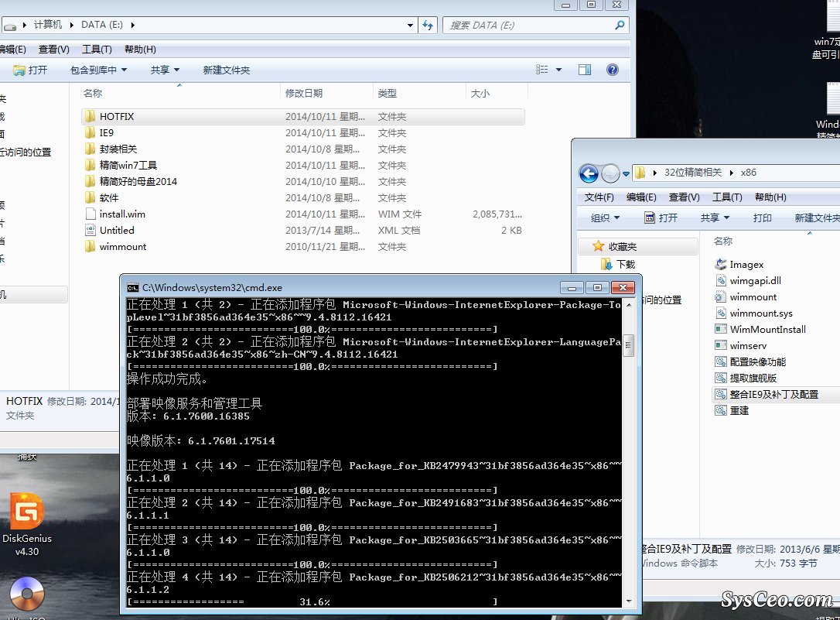Select the 精简win7工具 folder icon
The image size is (840, 620).
(90, 165)
